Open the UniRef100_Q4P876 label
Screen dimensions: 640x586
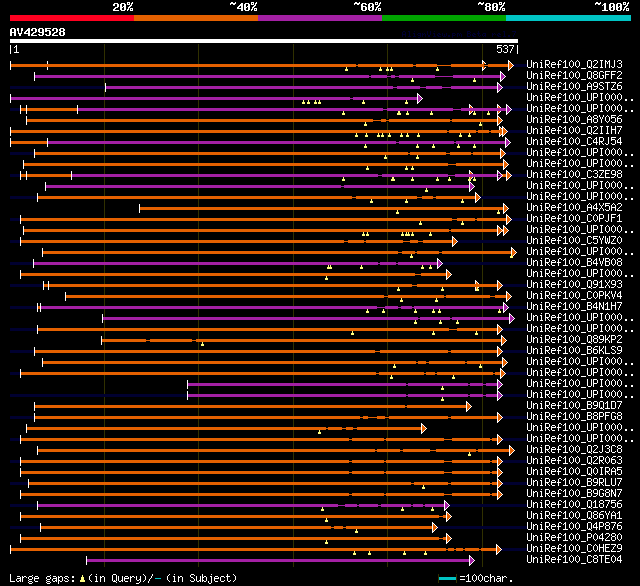(574, 527)
